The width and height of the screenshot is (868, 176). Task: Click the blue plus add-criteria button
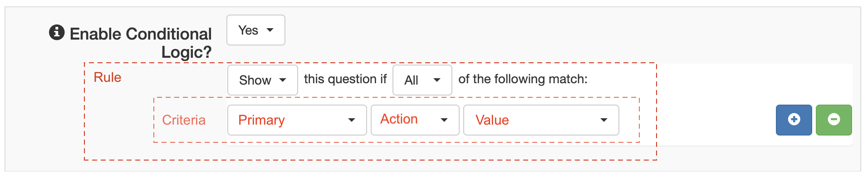pos(794,120)
